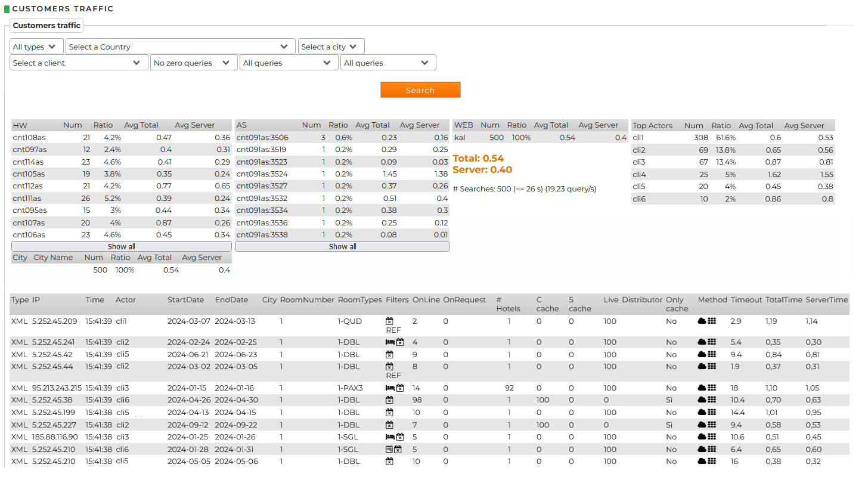This screenshot has width=868, height=483.
Task: Click grid method icon in 5.252.45.199 row
Action: tap(712, 412)
